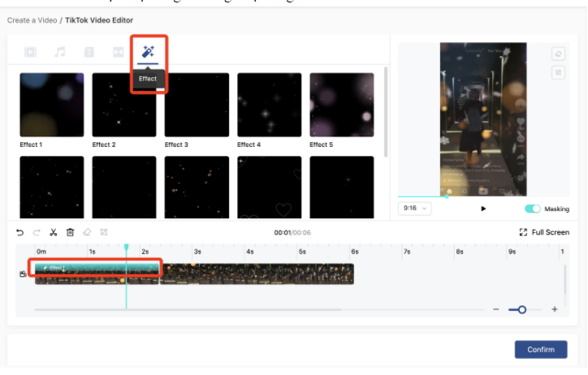This screenshot has width=588, height=375.
Task: Click the 3s mark on timeline ruler
Action: pyautogui.click(x=197, y=252)
